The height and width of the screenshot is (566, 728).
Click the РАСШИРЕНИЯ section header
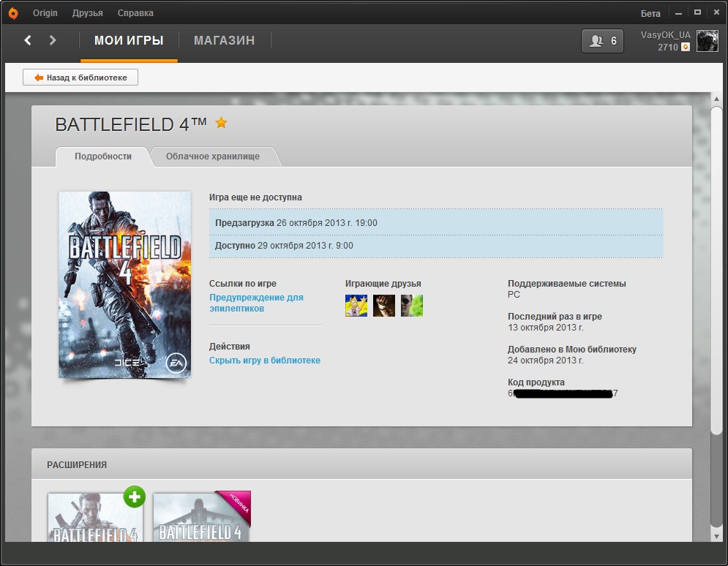(77, 465)
